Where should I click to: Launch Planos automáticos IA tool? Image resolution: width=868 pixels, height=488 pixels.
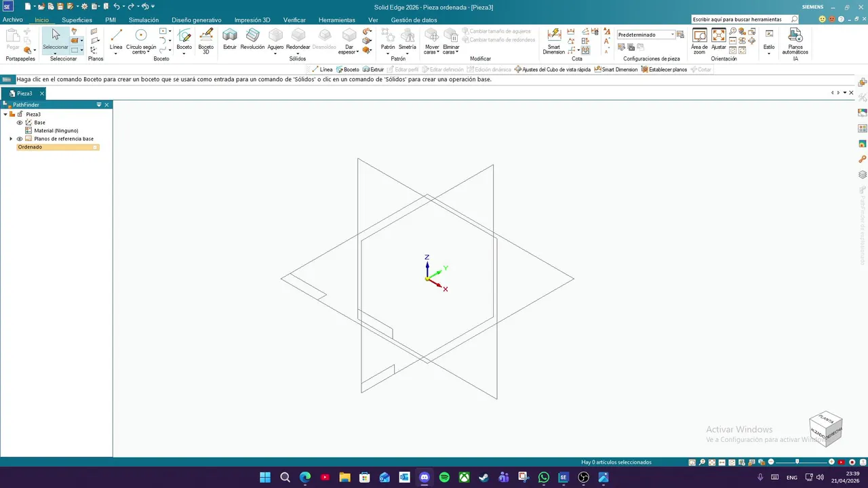coord(795,41)
